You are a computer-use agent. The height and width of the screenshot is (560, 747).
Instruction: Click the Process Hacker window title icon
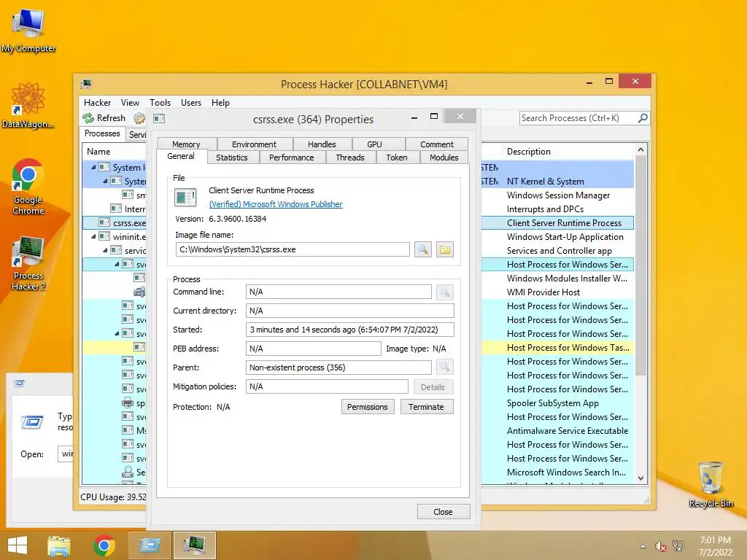tap(86, 84)
